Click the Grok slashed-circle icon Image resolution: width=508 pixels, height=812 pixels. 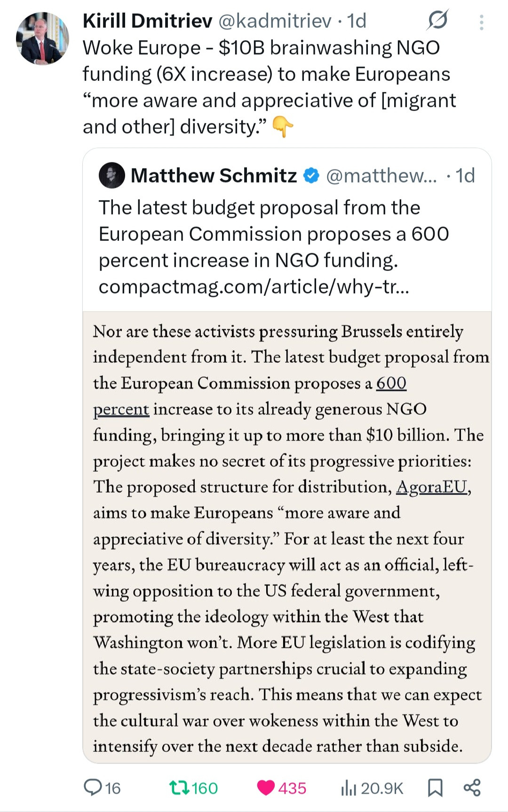point(437,21)
